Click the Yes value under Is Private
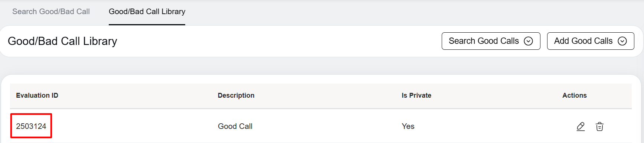Image resolution: width=644 pixels, height=143 pixels. coord(408,126)
